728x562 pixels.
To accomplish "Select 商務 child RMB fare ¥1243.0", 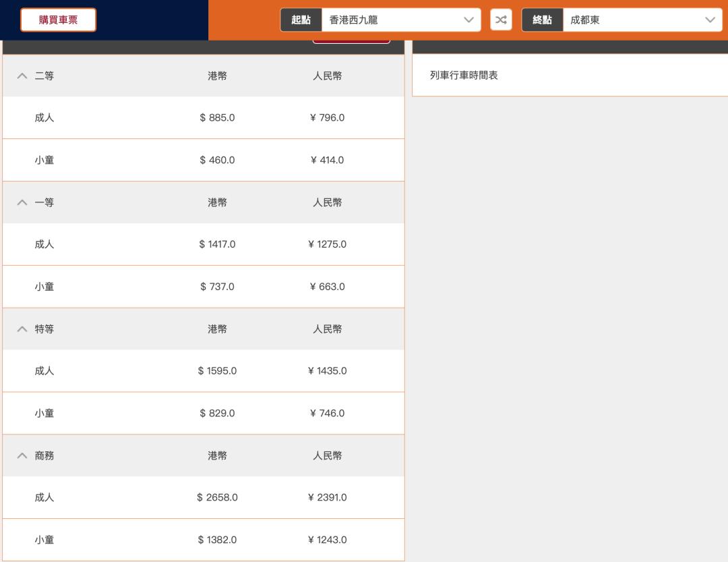I will (327, 540).
